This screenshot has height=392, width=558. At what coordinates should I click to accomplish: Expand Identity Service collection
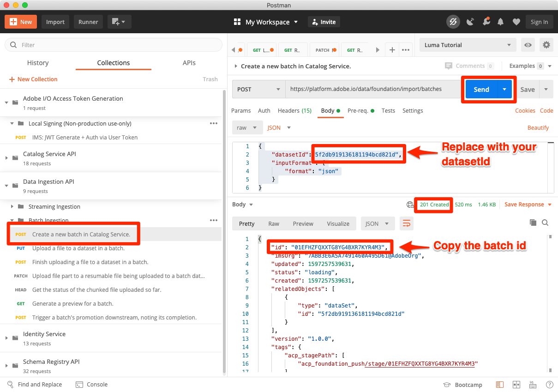[6, 338]
